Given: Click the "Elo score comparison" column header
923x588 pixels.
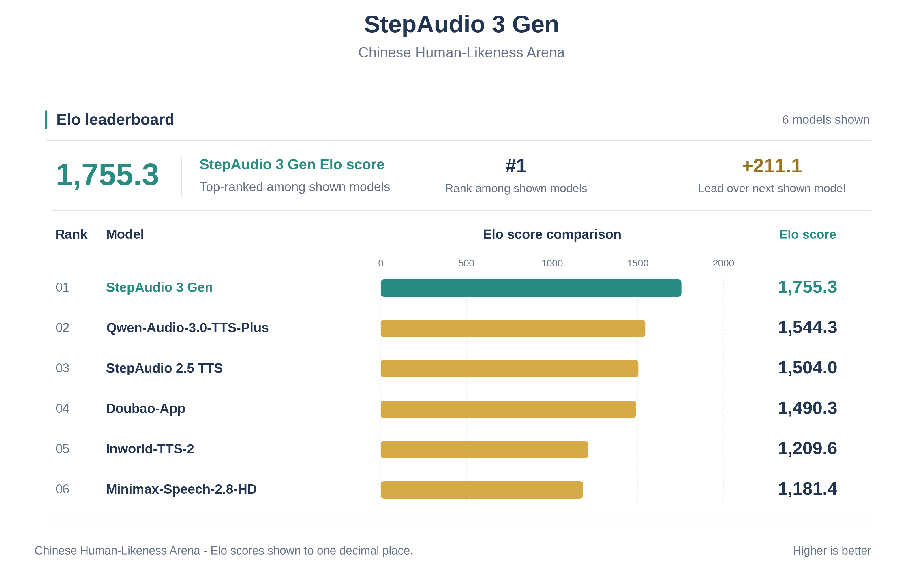Looking at the screenshot, I should click(x=552, y=234).
